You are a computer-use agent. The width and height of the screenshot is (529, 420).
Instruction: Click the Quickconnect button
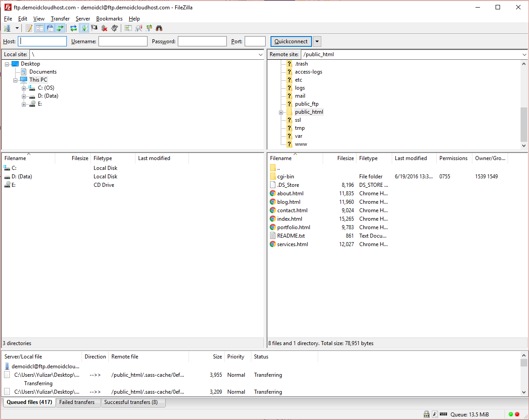[291, 41]
